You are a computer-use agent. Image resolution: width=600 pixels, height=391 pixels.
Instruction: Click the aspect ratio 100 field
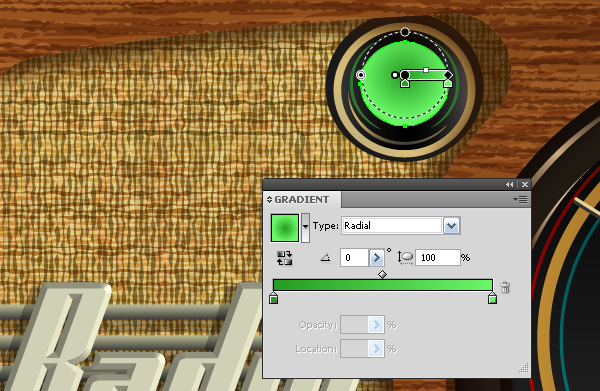tap(438, 258)
